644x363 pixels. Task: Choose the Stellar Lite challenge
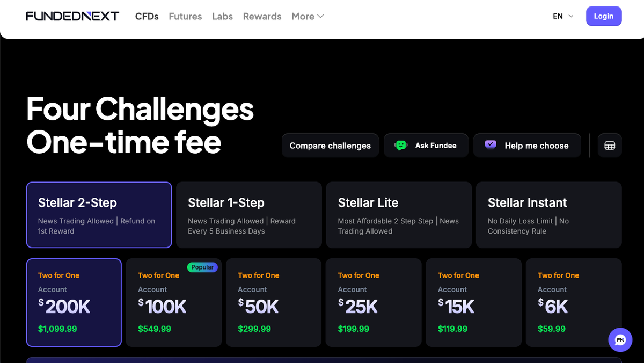click(x=399, y=215)
